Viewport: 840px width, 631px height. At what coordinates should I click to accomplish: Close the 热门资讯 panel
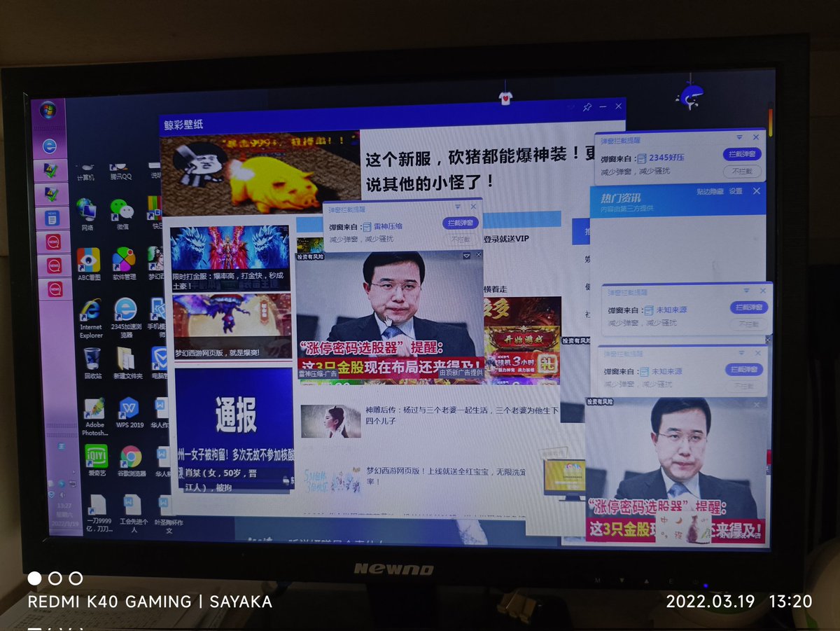click(x=756, y=191)
